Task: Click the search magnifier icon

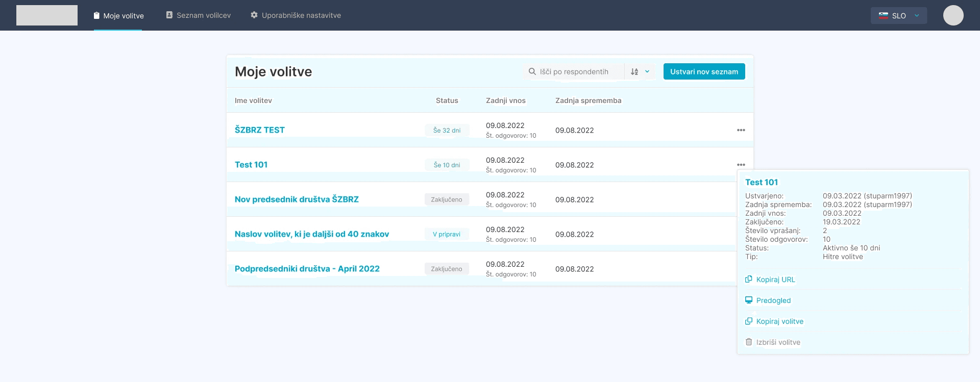Action: 532,71
